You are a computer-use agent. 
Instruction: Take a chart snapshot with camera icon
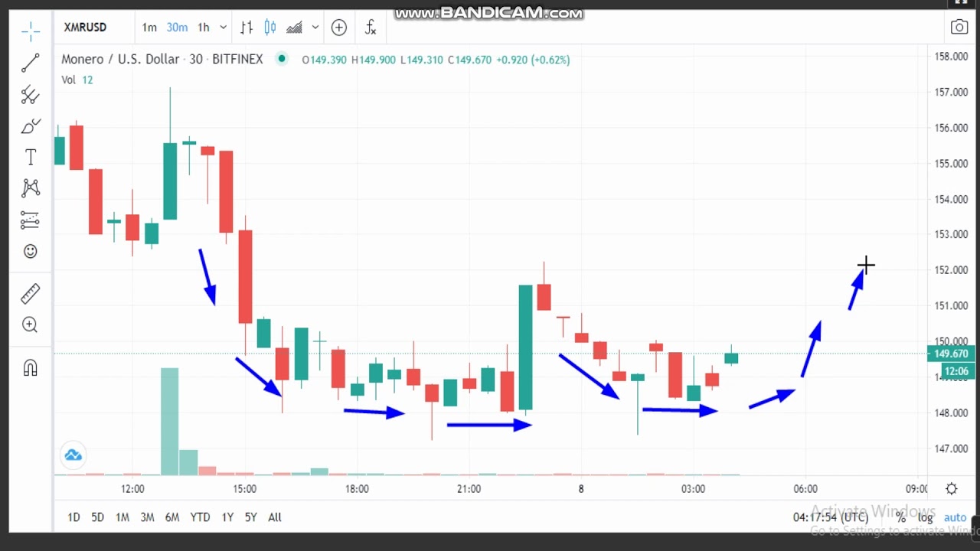959,28
